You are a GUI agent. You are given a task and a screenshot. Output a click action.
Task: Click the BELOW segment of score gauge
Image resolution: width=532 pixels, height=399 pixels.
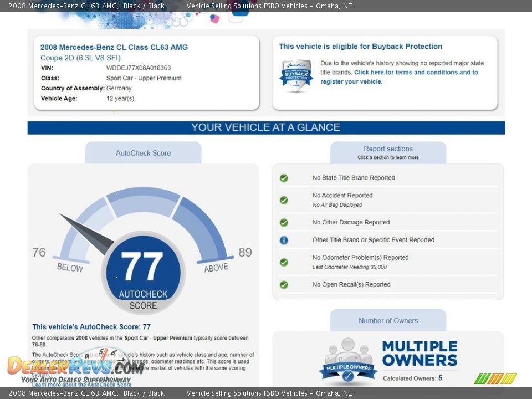click(83, 231)
